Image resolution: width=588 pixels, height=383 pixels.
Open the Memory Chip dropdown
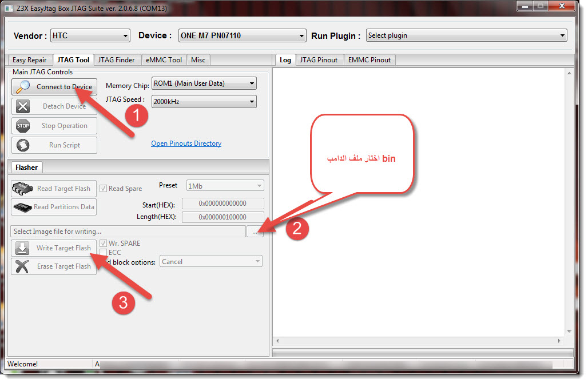(204, 83)
